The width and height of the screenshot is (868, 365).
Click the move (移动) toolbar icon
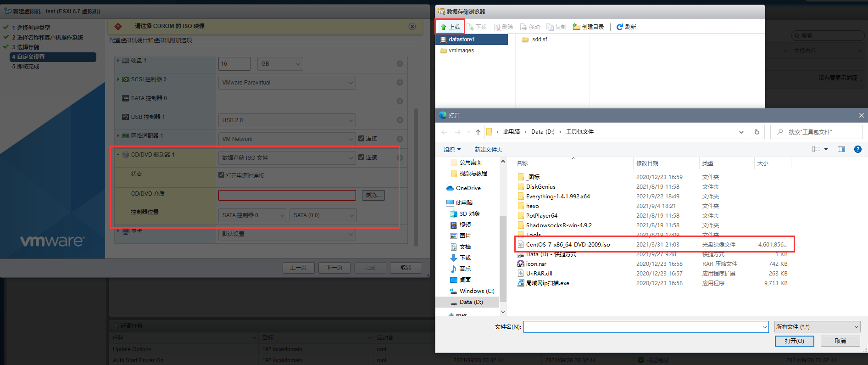pos(530,27)
